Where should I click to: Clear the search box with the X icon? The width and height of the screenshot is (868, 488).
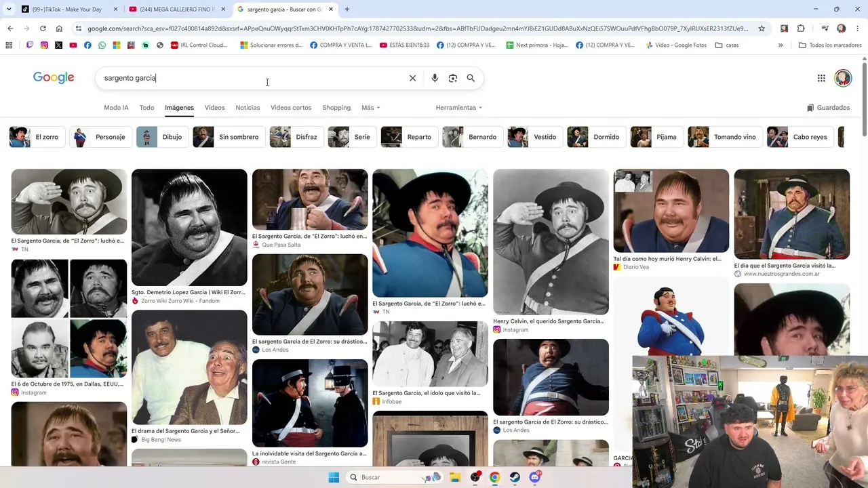click(x=412, y=78)
